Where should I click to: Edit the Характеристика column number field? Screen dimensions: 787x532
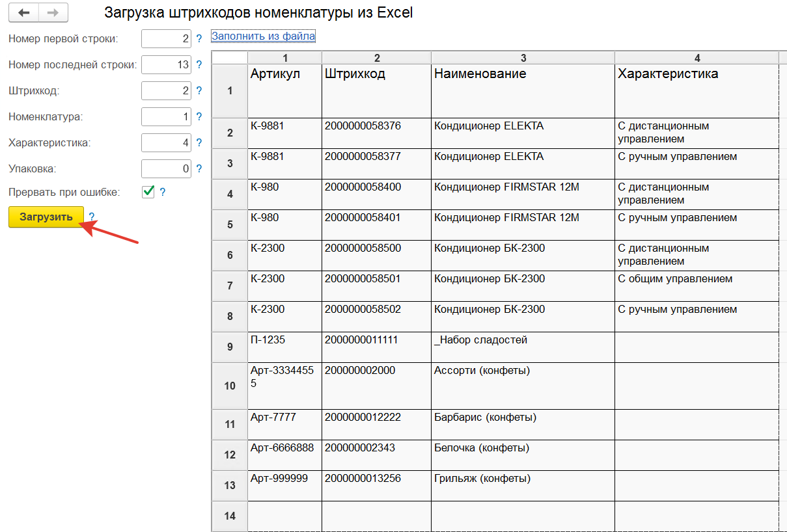(166, 143)
